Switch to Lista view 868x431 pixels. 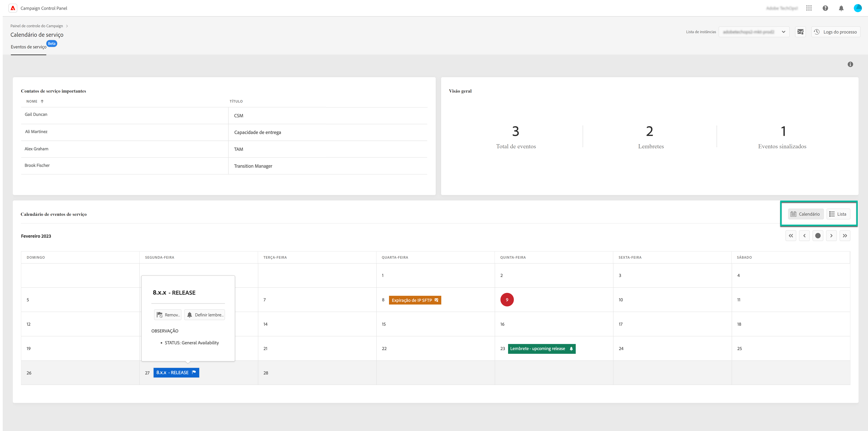[838, 214]
